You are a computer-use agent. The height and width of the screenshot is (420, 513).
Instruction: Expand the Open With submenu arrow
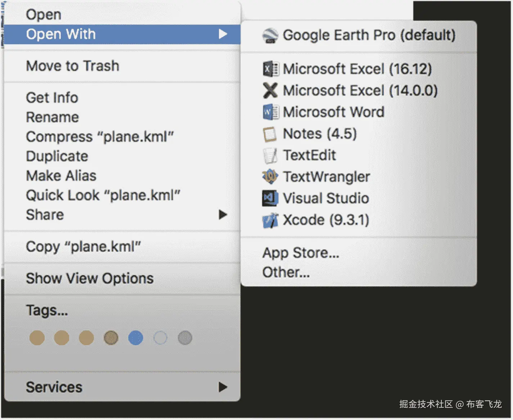(223, 34)
